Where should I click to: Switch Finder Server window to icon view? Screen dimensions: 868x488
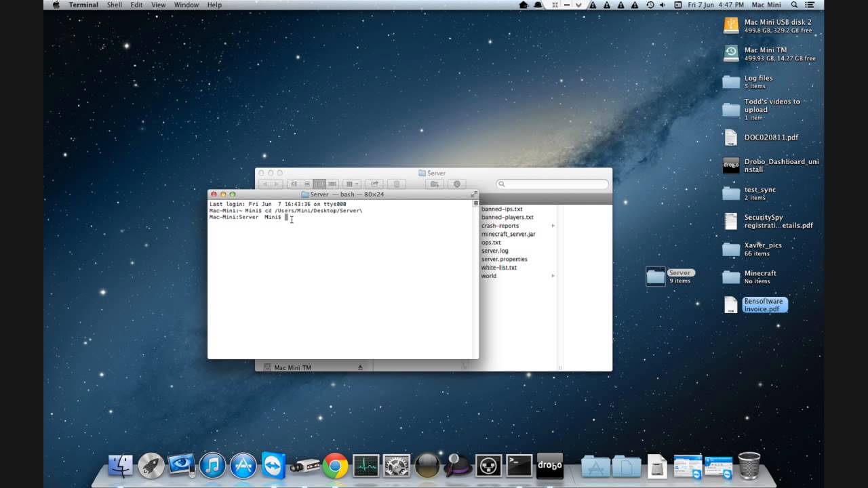[x=294, y=184]
